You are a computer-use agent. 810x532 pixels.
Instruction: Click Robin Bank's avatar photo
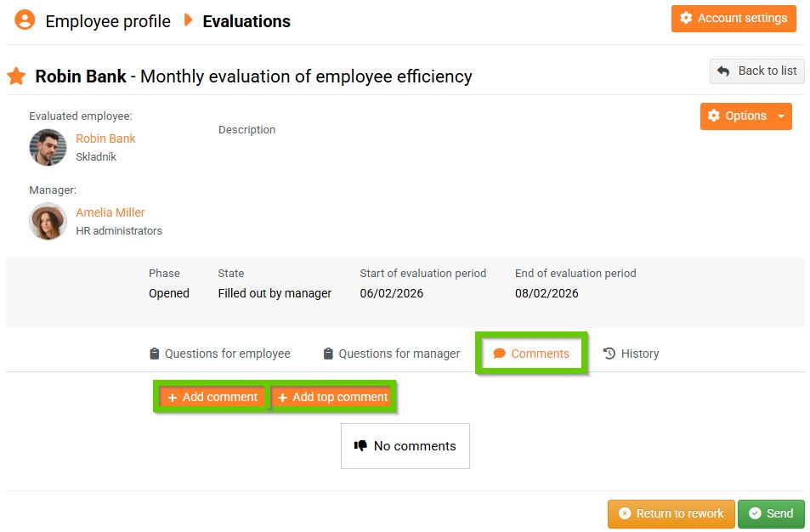click(48, 147)
